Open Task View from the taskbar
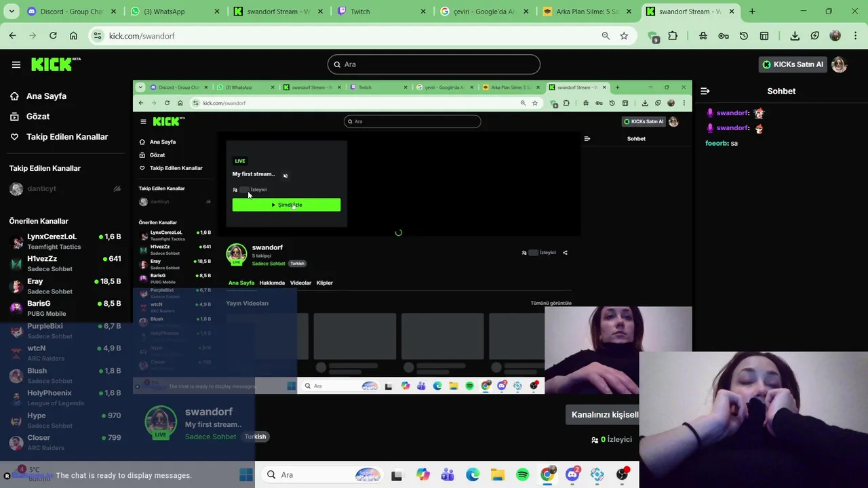The image size is (868, 488). 397,475
